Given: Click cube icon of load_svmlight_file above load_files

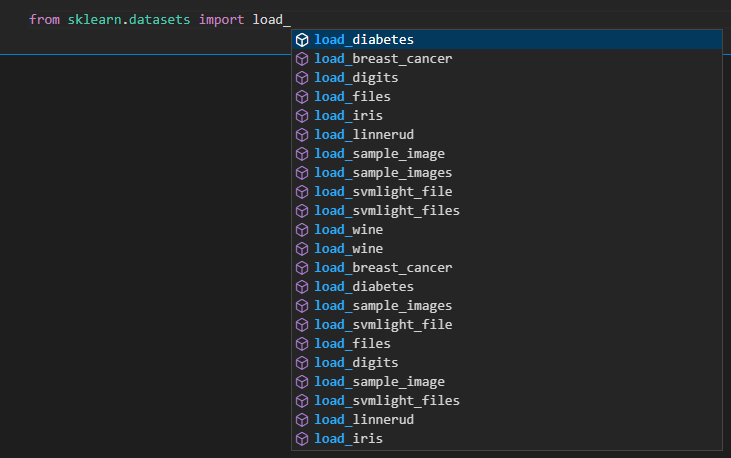Looking at the screenshot, I should point(302,325).
